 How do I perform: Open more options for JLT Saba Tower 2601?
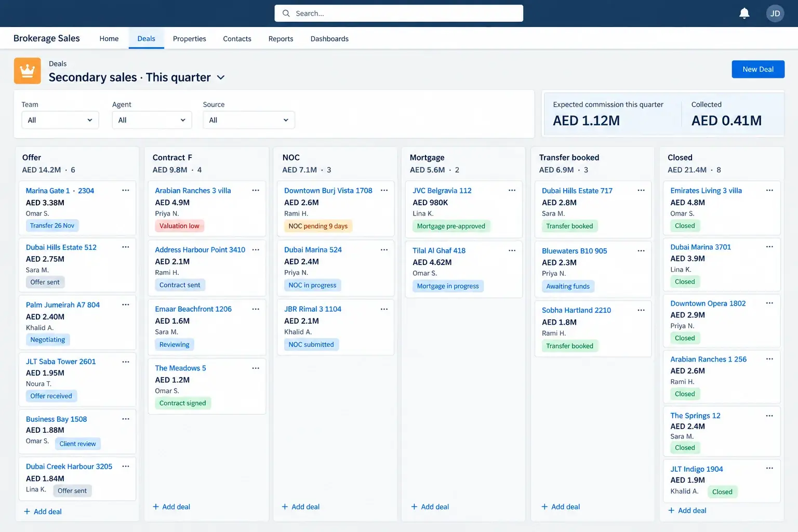126,362
